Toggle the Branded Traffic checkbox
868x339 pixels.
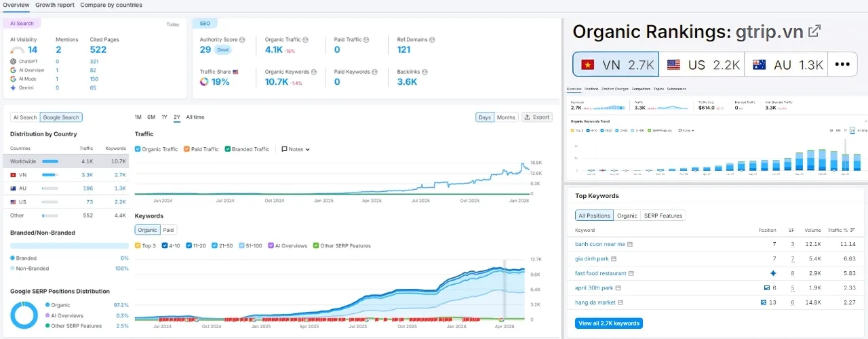point(228,149)
